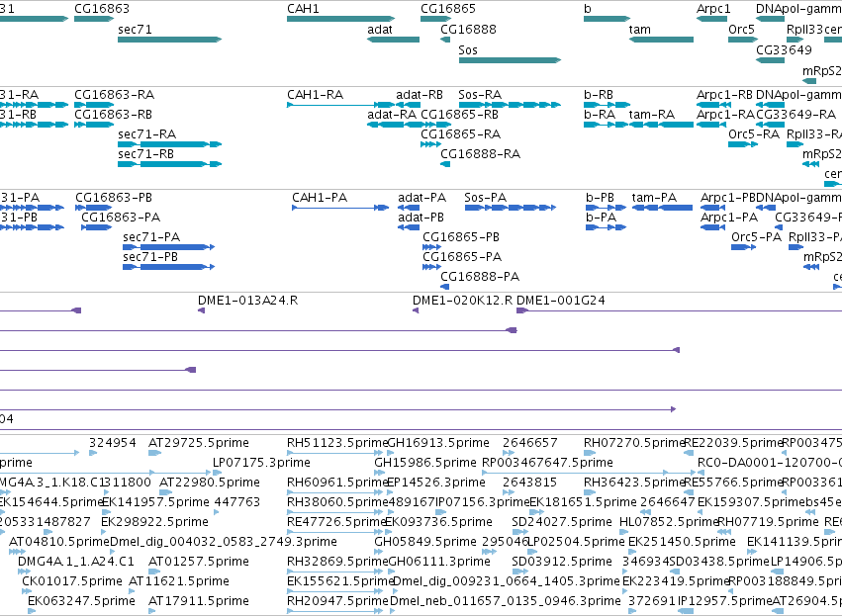Viewport: 842px width, 616px height.
Task: Select the adat-PB protein label
Action: tap(421, 218)
